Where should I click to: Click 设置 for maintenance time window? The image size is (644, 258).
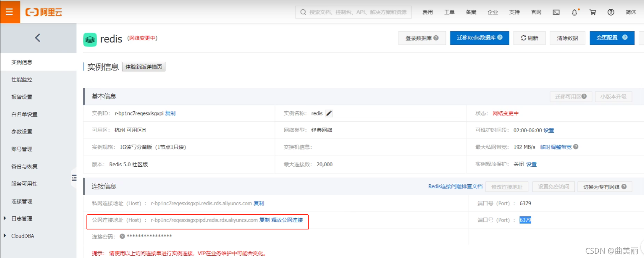click(x=549, y=130)
